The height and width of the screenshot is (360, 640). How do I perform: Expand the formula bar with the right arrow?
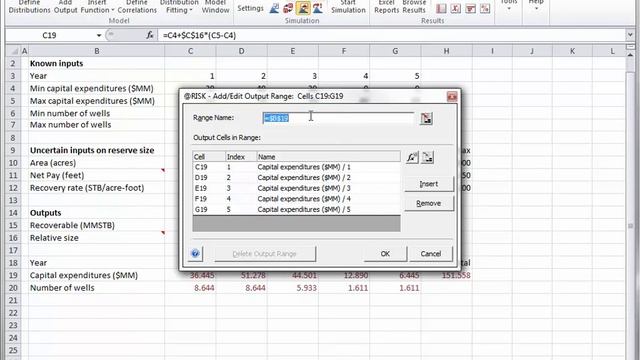[630, 36]
